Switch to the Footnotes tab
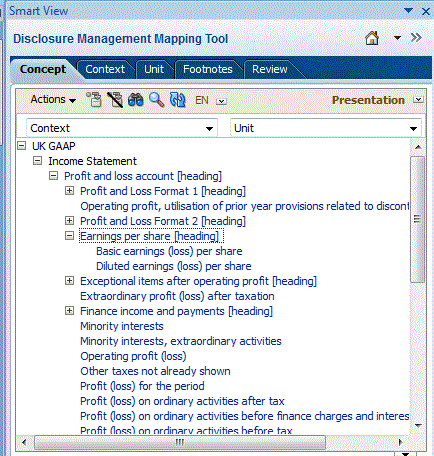The width and height of the screenshot is (434, 456). pos(208,69)
